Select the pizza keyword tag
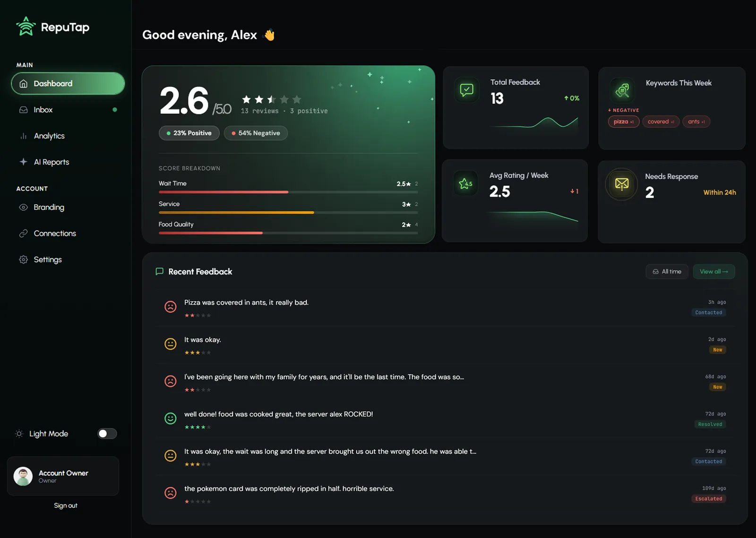Screen dimensions: 756x538 (x=624, y=121)
